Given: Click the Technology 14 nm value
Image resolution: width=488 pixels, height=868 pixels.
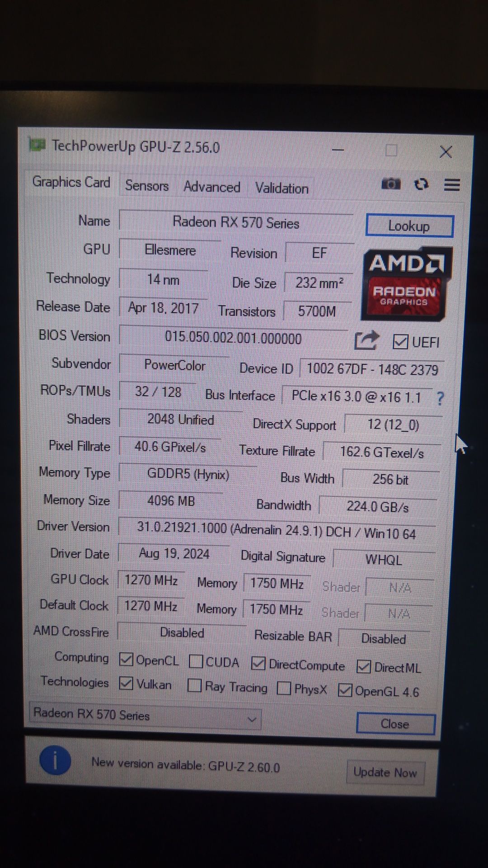Looking at the screenshot, I should 164,280.
